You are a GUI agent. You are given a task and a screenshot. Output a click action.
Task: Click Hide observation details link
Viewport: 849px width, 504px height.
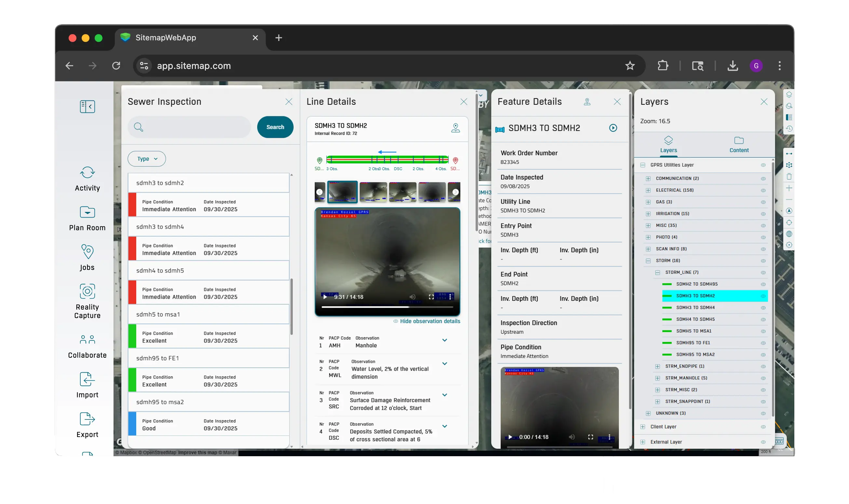tap(430, 321)
